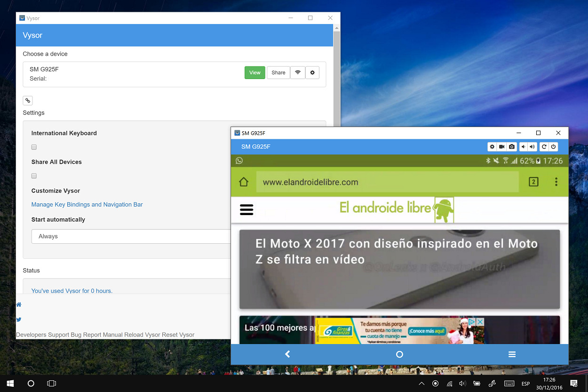Click the 62% battery reading in phone status bar
Image resolution: width=588 pixels, height=392 pixels.
[x=527, y=161]
